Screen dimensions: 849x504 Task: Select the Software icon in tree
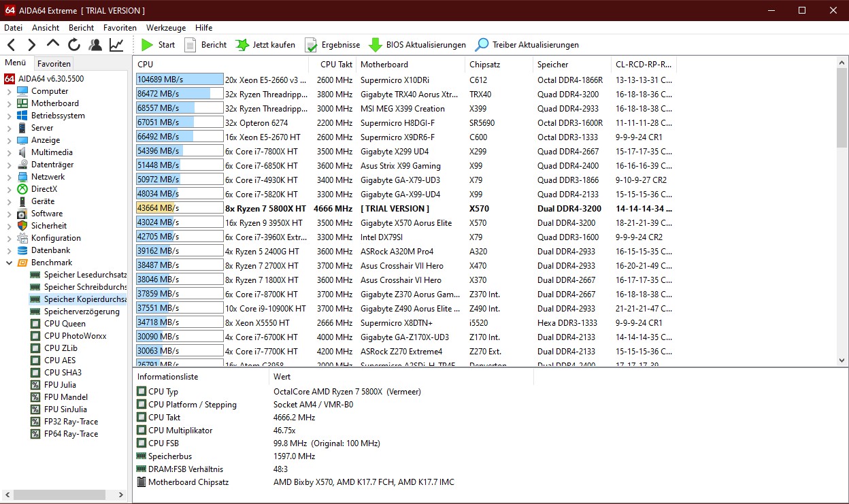[22, 214]
